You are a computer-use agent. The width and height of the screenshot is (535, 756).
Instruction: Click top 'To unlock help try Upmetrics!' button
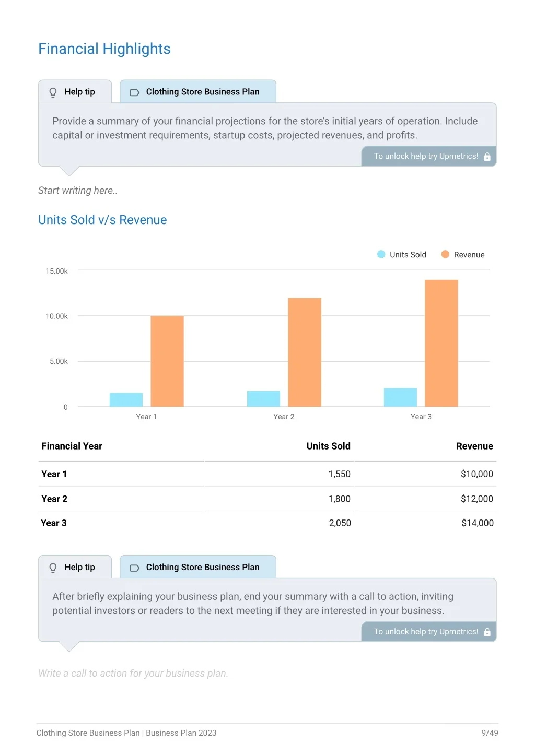point(429,156)
